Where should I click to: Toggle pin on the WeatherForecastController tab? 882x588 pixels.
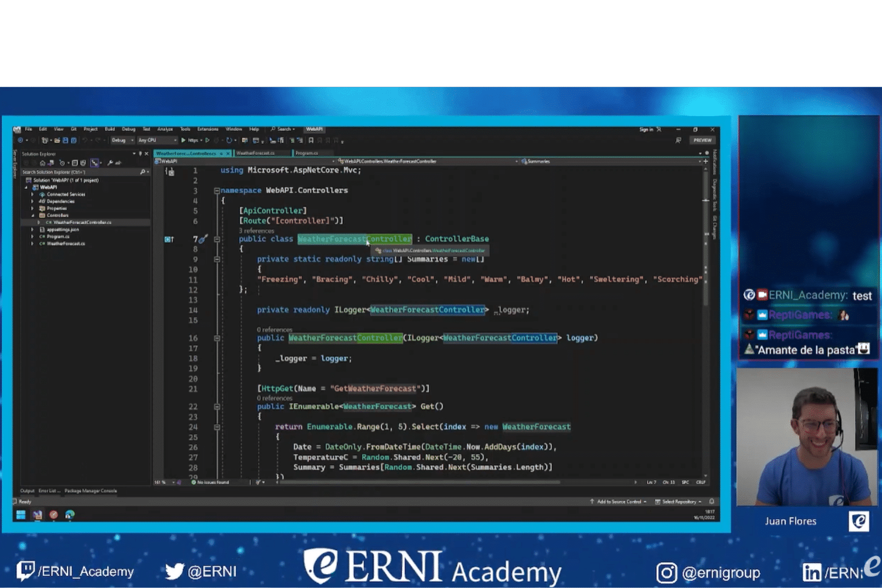[221, 153]
